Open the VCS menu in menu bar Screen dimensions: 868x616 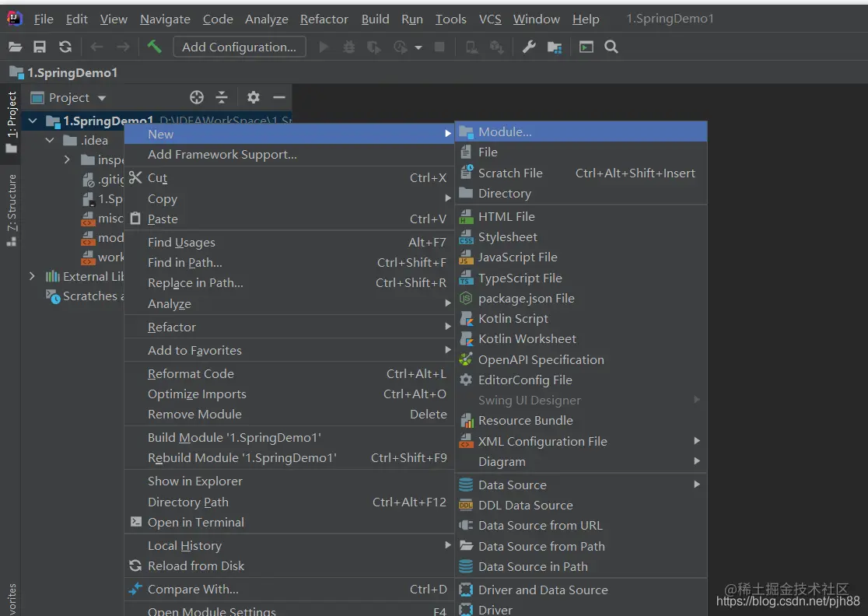point(490,19)
